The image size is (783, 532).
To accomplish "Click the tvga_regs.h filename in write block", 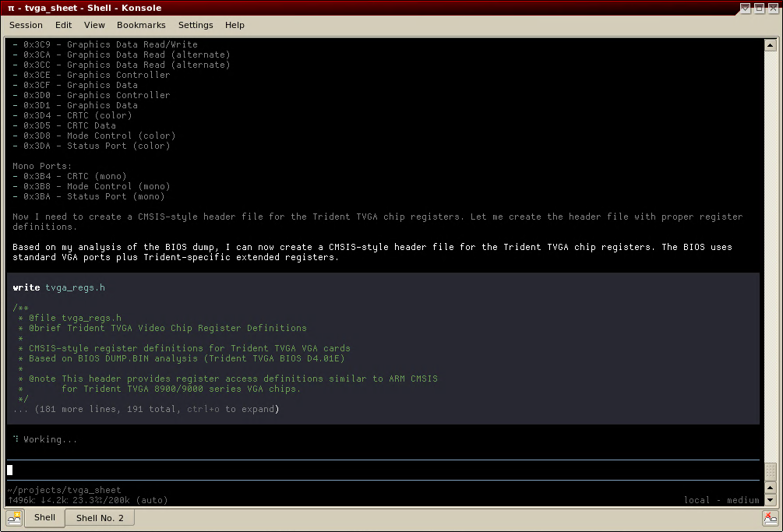I will (x=75, y=287).
